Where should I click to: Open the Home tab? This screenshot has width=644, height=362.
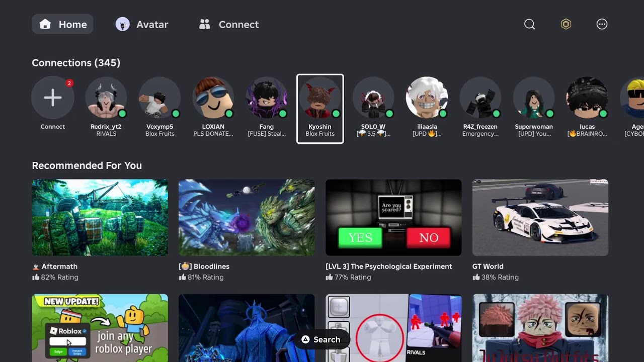[x=62, y=24]
